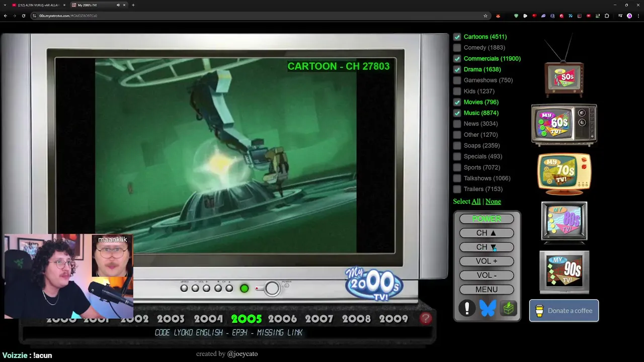Screen dimensions: 644x362
Task: Enable the Comedy category checkbox
Action: (x=457, y=48)
